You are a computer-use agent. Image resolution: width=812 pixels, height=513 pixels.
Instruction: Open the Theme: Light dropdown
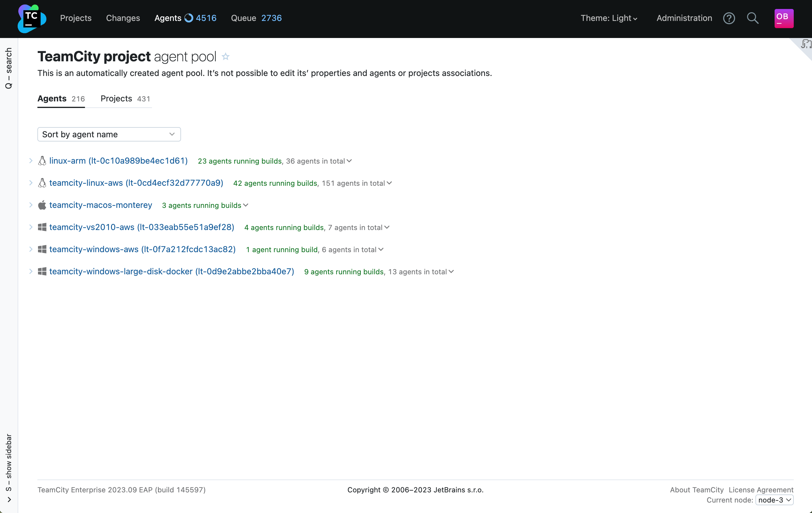click(609, 18)
